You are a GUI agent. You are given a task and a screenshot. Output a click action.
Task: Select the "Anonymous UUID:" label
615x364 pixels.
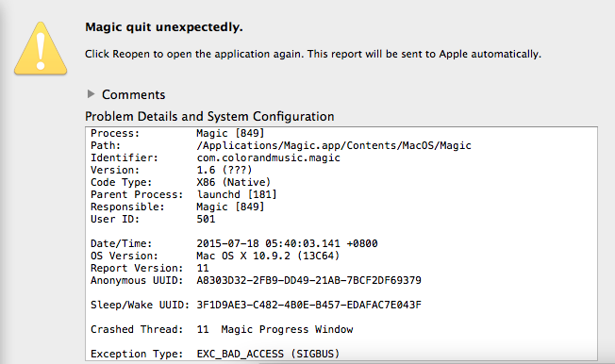(x=137, y=280)
